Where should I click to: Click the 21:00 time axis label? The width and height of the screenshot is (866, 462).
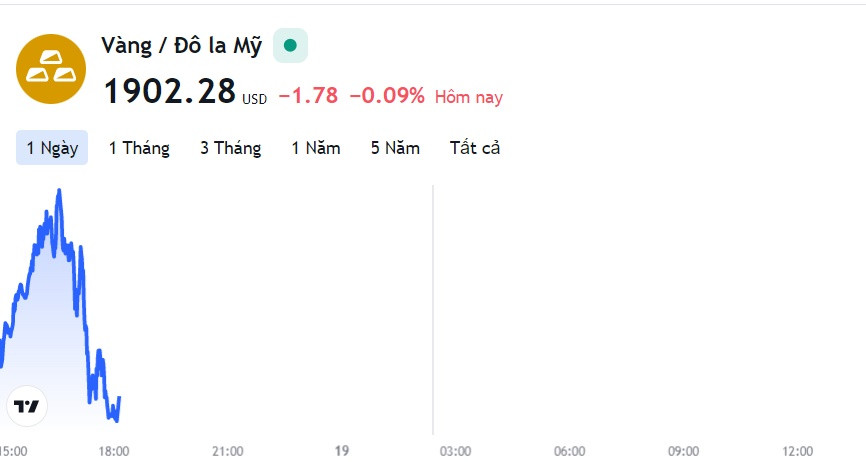coord(228,451)
